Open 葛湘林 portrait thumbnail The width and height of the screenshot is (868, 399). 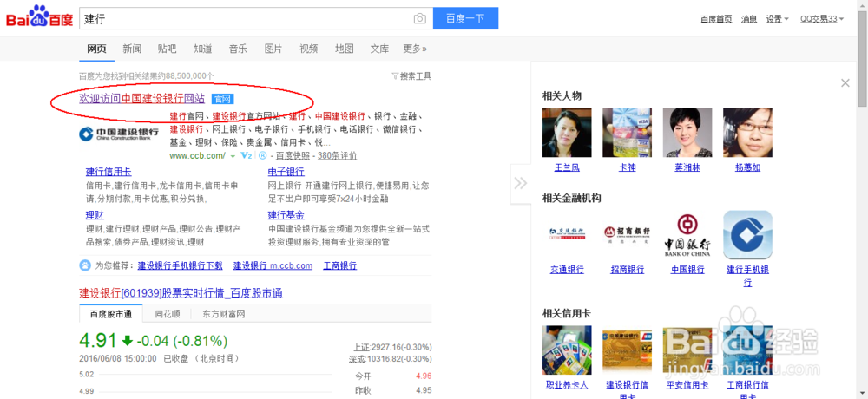tap(687, 133)
